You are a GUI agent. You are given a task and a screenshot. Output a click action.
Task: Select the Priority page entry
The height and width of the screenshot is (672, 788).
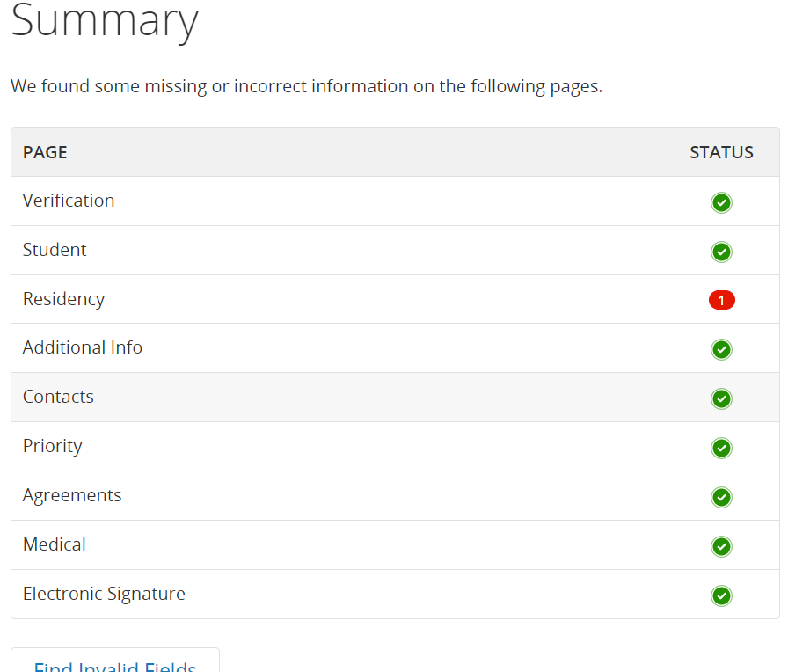(x=53, y=446)
